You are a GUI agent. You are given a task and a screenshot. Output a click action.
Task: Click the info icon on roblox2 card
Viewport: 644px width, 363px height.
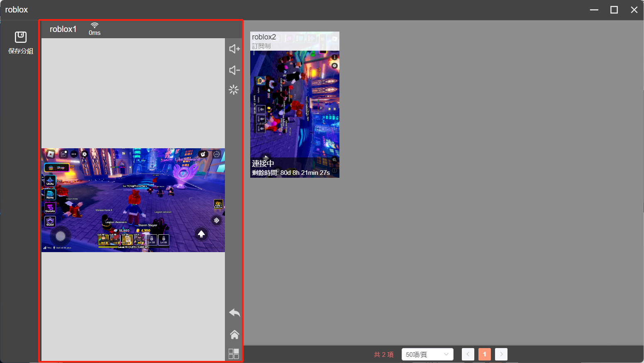pyautogui.click(x=334, y=171)
